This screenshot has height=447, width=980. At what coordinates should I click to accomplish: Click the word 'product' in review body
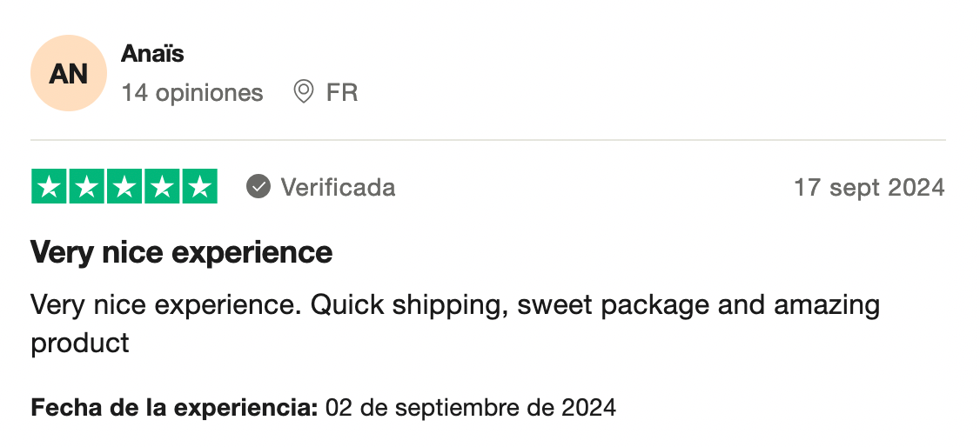tap(80, 343)
